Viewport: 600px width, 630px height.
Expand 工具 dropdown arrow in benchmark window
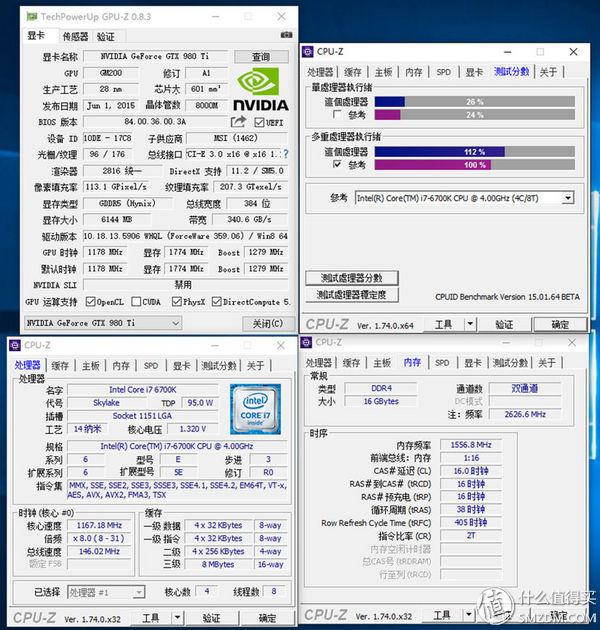tap(470, 324)
